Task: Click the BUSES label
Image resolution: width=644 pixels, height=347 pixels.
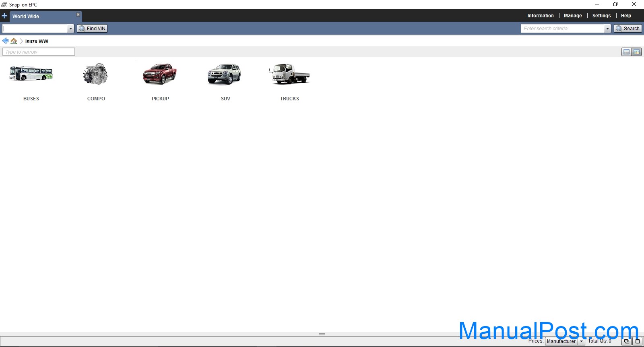Action: (x=31, y=99)
